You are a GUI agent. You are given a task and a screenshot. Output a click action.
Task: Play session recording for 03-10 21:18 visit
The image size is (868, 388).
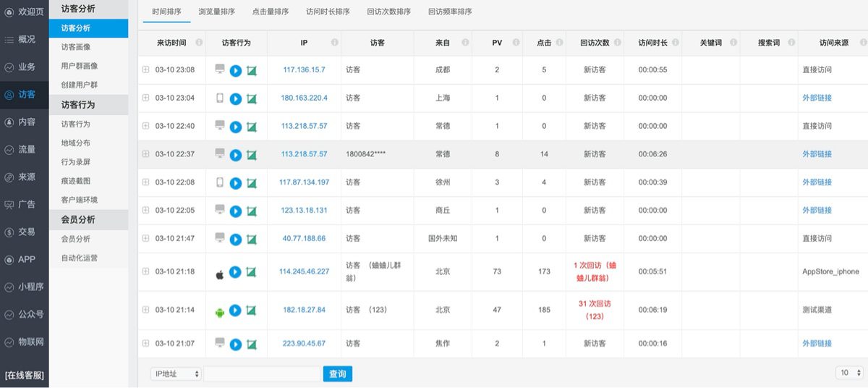[235, 272]
